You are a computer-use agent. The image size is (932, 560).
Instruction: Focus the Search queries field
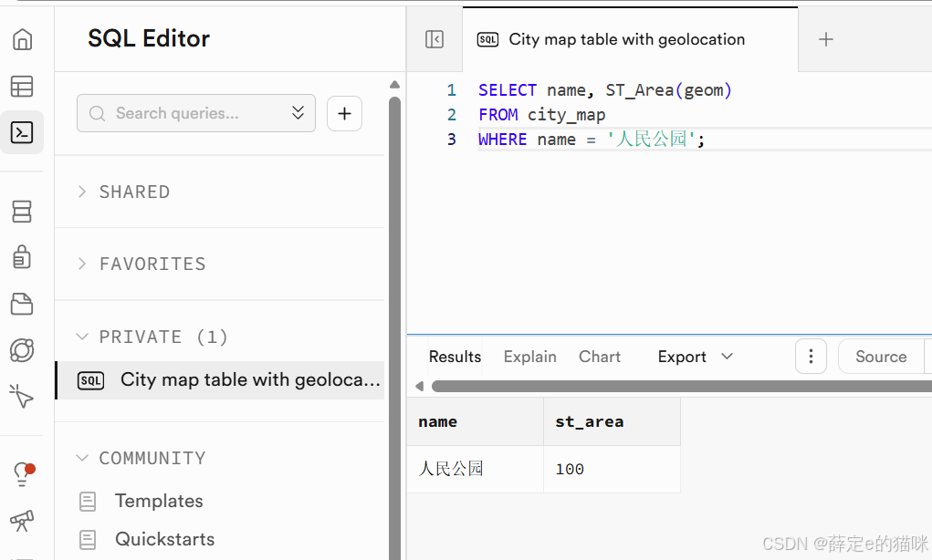[195, 113]
